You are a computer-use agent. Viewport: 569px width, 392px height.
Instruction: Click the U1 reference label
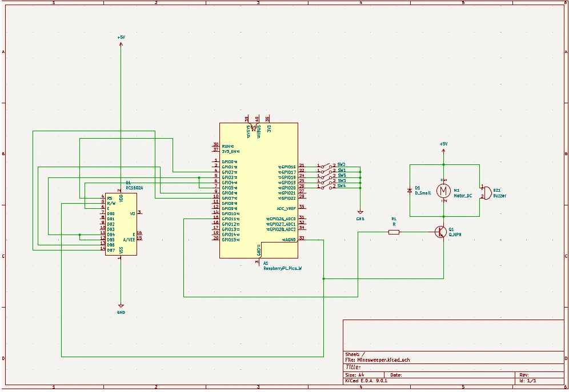[128, 183]
